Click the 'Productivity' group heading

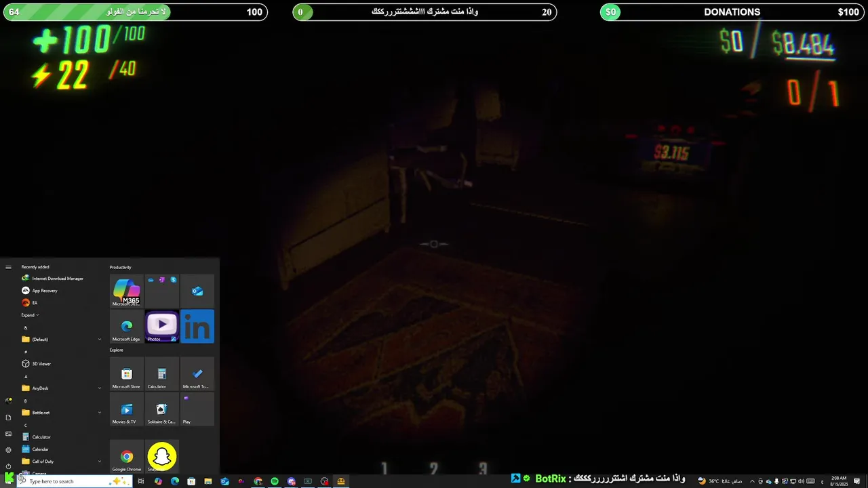click(121, 267)
